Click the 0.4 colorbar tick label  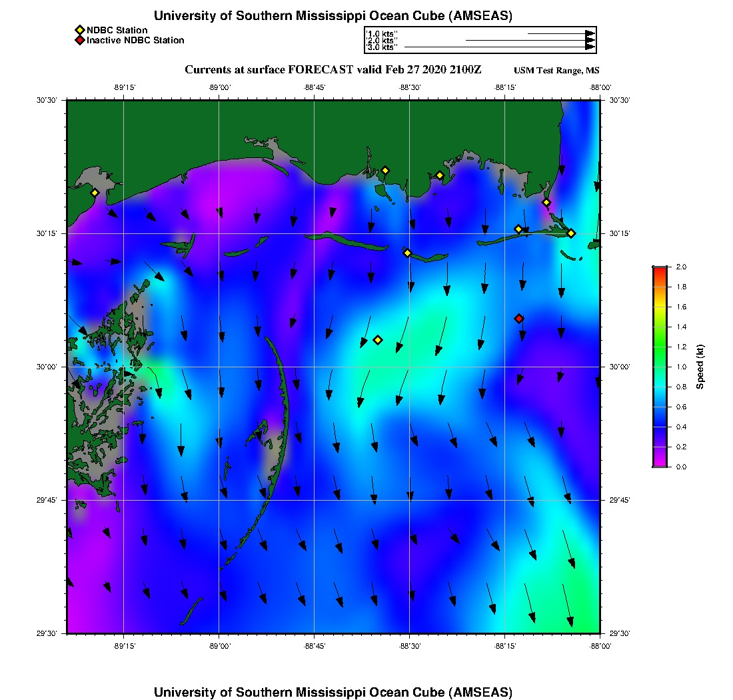681,427
